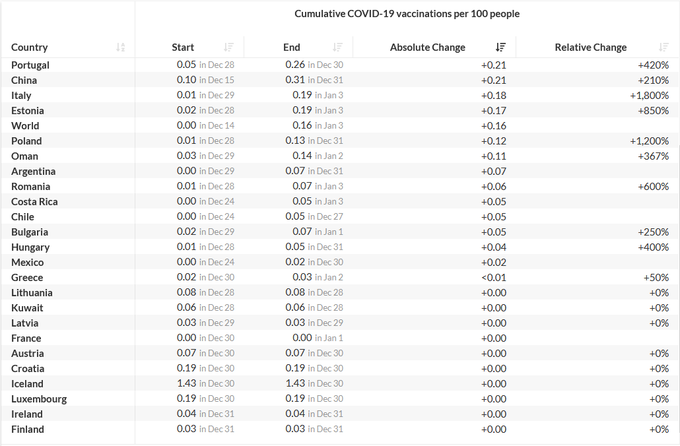Select the Costa Rica row name
This screenshot has width=680, height=446.
pos(34,202)
